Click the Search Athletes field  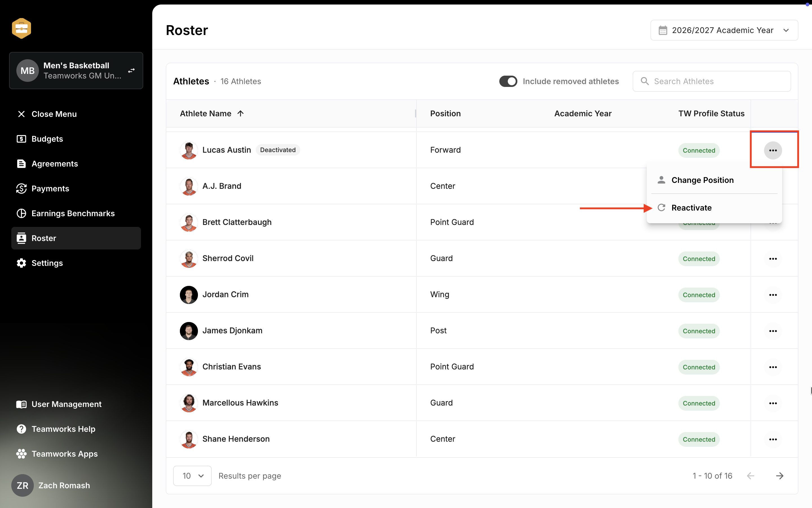coord(712,81)
